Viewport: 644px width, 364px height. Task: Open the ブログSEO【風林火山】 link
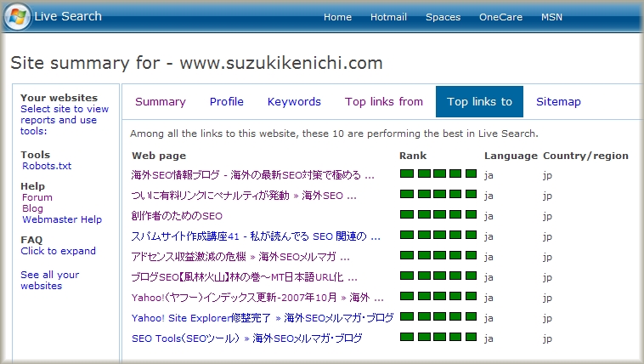[x=245, y=277]
